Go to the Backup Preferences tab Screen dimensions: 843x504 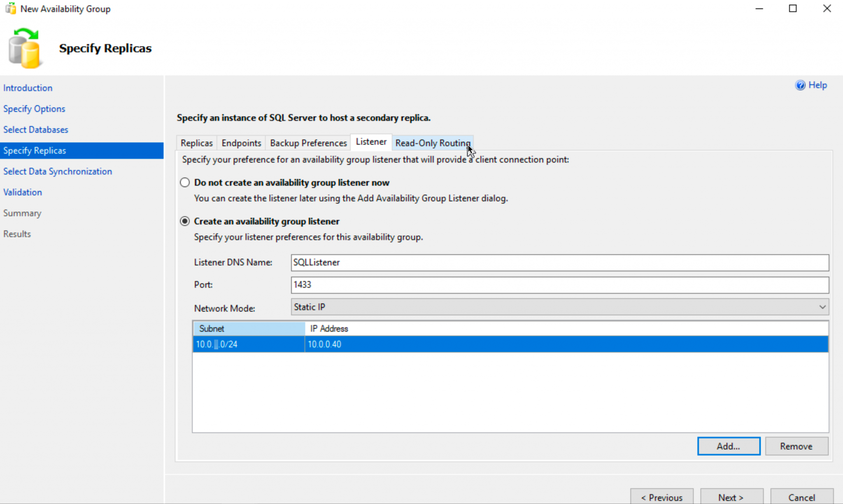click(308, 143)
